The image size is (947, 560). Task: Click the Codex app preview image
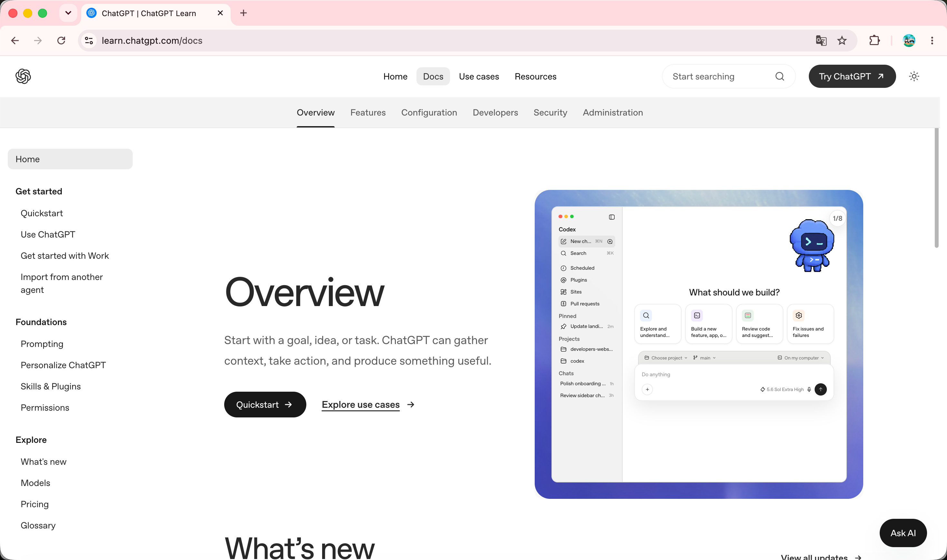[699, 344]
